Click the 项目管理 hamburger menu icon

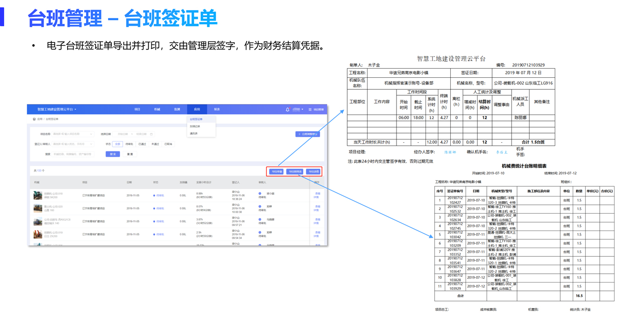[x=310, y=110]
